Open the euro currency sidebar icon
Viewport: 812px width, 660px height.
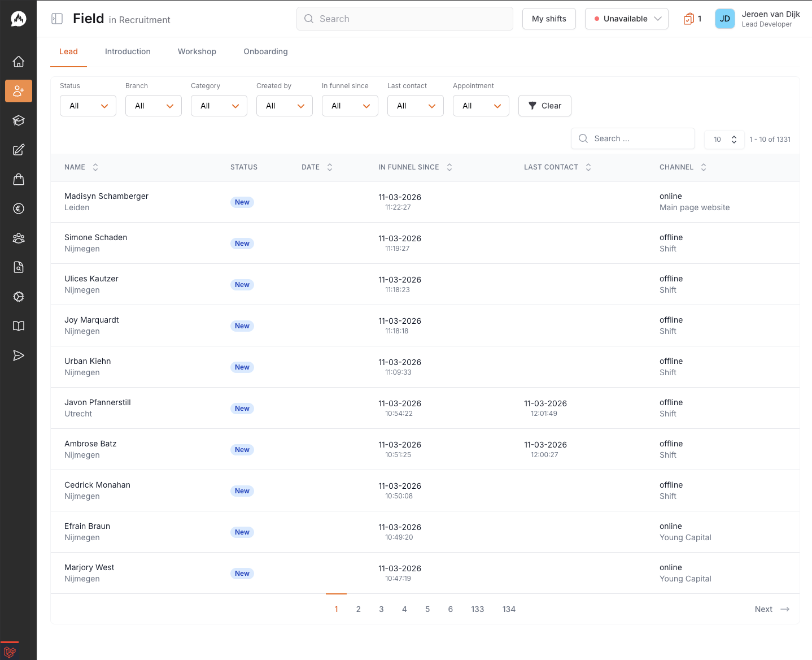tap(19, 209)
